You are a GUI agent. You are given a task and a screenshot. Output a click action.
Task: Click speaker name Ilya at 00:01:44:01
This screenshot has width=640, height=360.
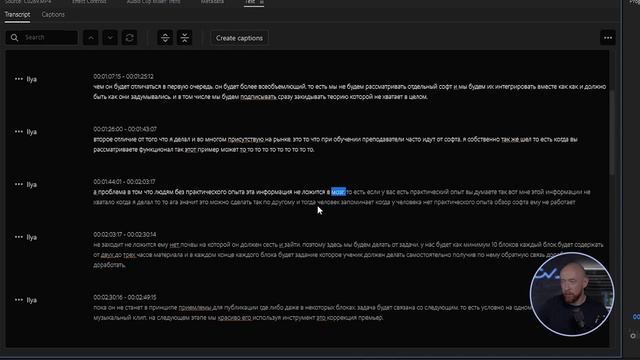pyautogui.click(x=32, y=184)
